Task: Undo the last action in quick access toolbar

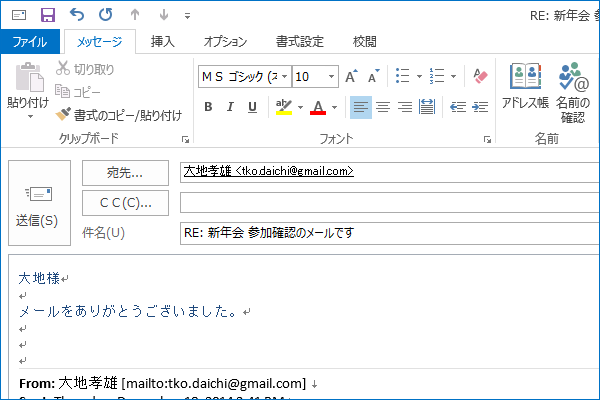Action: tap(77, 15)
